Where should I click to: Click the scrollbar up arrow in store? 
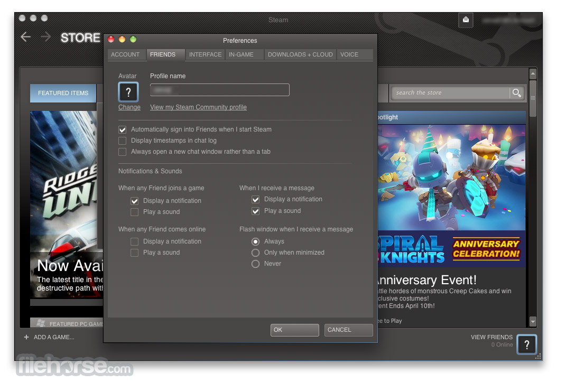533,74
